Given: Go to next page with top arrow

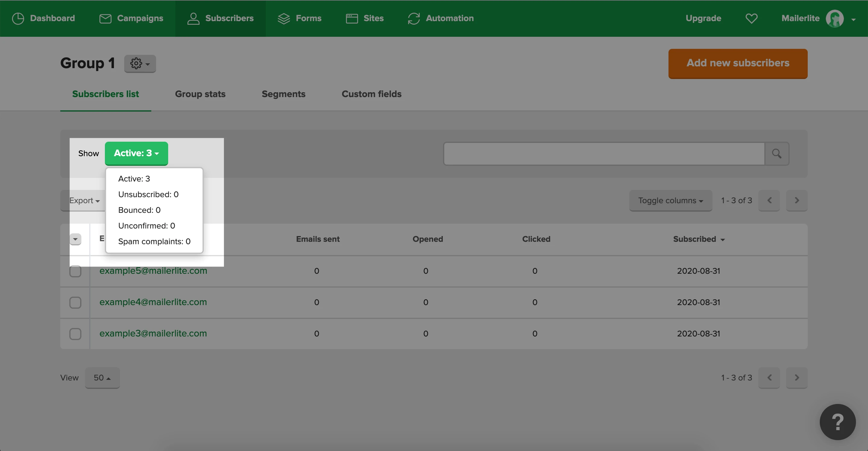Looking at the screenshot, I should 797,200.
